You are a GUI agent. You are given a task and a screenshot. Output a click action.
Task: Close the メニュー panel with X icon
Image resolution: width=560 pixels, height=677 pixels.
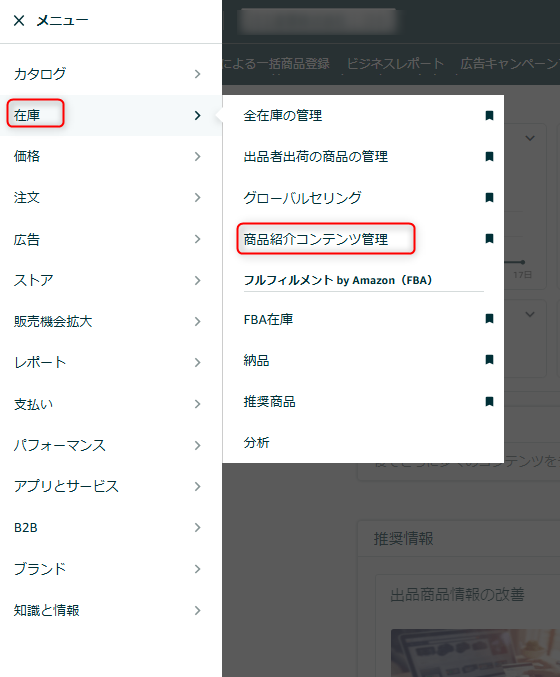(19, 20)
